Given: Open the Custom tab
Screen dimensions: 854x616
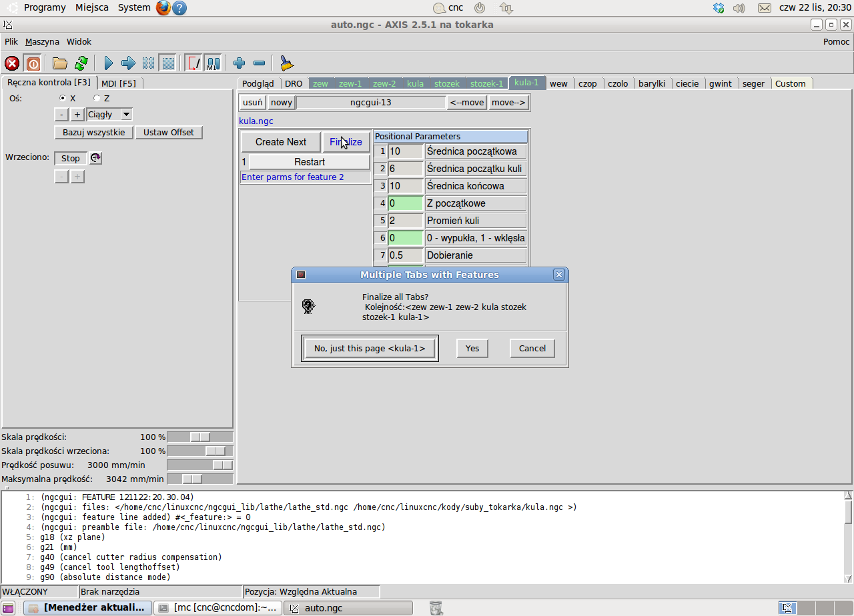Looking at the screenshot, I should pyautogui.click(x=791, y=83).
